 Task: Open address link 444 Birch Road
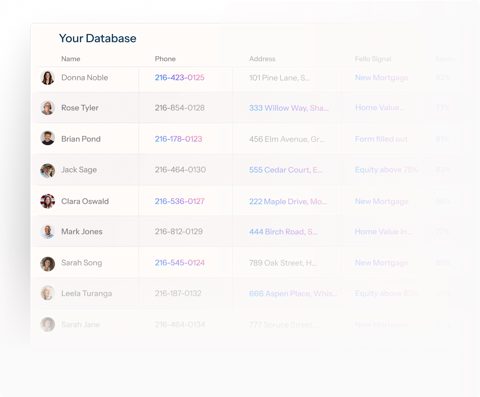[283, 232]
